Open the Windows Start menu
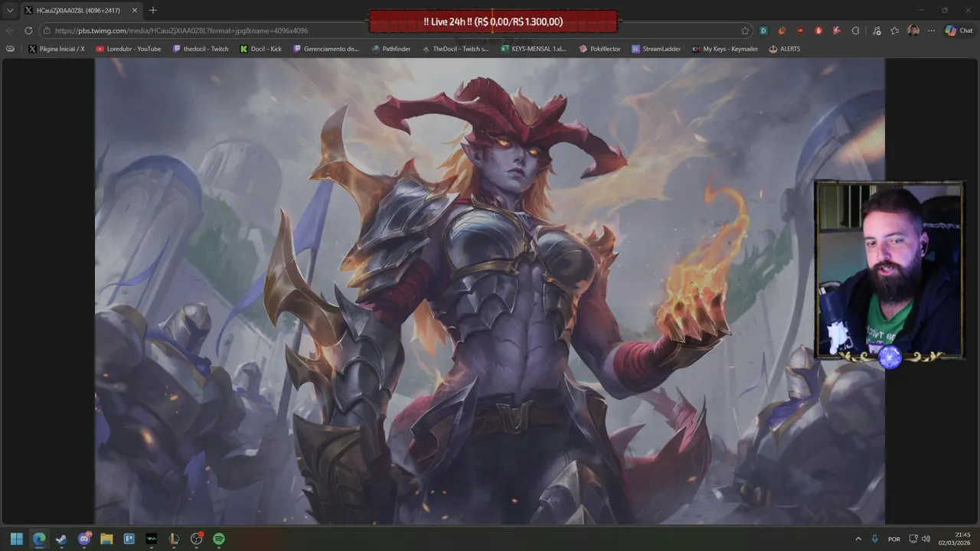This screenshot has width=980, height=551. pyautogui.click(x=17, y=539)
